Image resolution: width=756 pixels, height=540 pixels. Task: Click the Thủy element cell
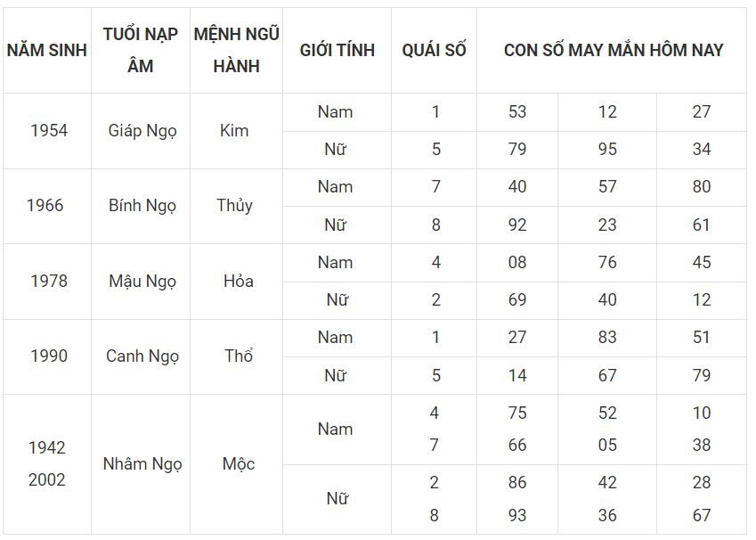pyautogui.click(x=234, y=205)
